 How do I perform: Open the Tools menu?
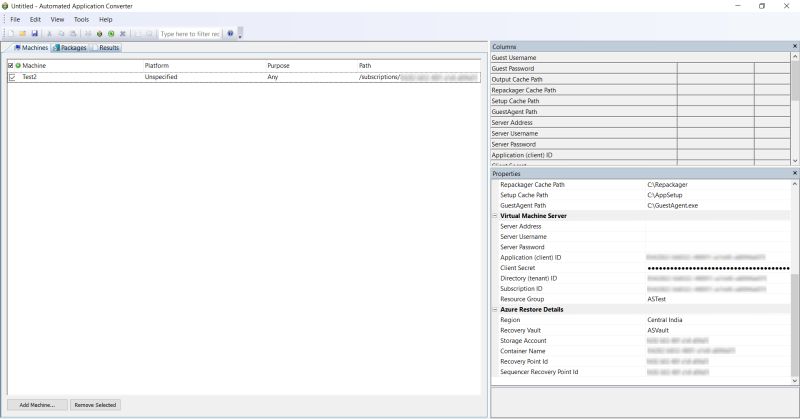tap(81, 19)
